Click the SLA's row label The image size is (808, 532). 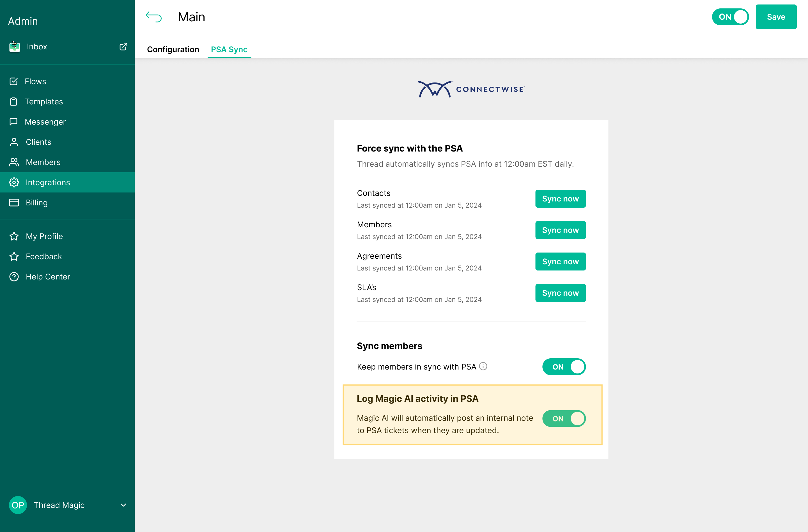tap(366, 288)
